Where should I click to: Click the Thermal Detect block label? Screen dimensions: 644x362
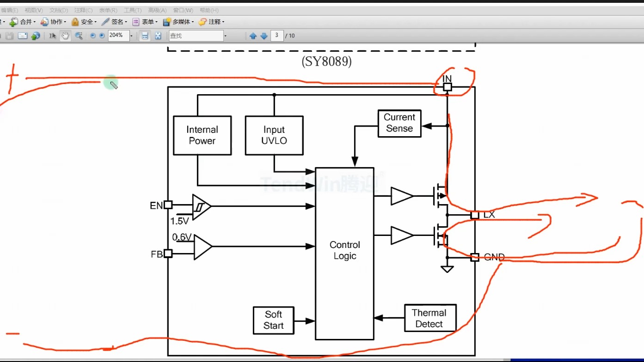(429, 319)
